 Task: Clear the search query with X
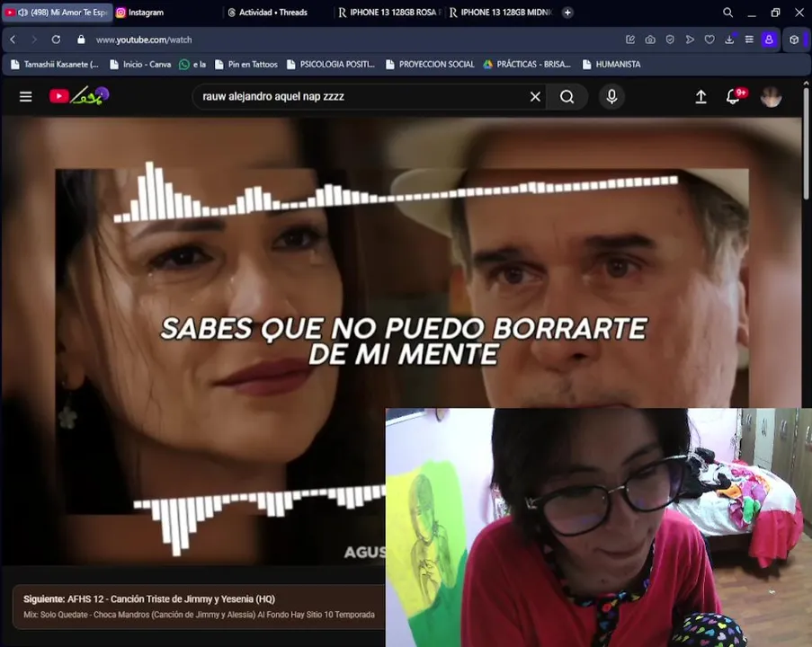point(535,97)
